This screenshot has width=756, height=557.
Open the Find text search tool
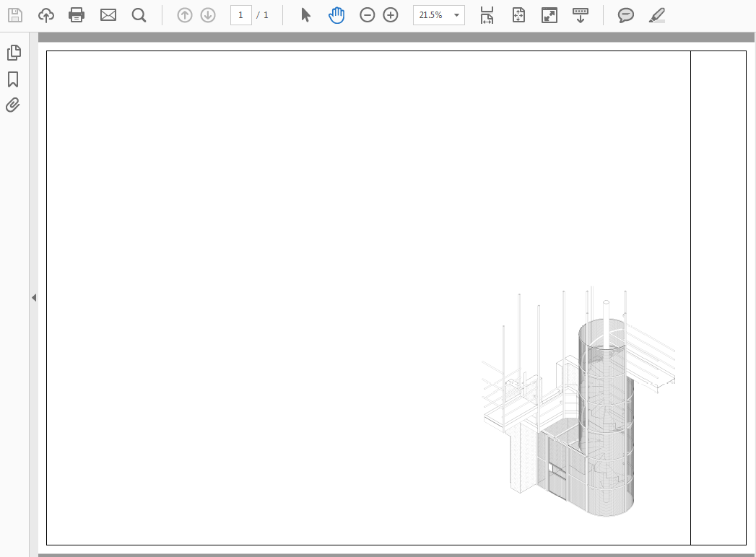pos(139,15)
